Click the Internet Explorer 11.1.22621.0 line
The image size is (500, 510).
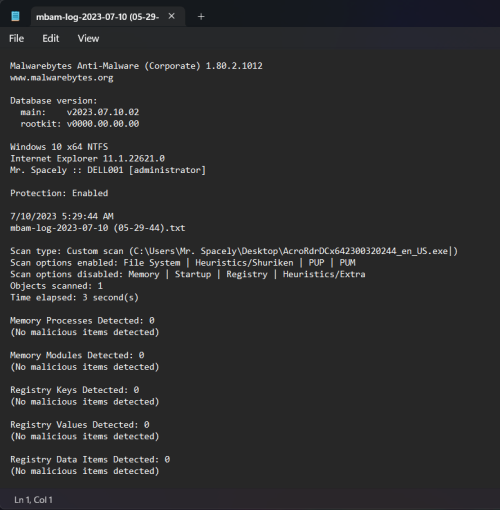(x=87, y=158)
